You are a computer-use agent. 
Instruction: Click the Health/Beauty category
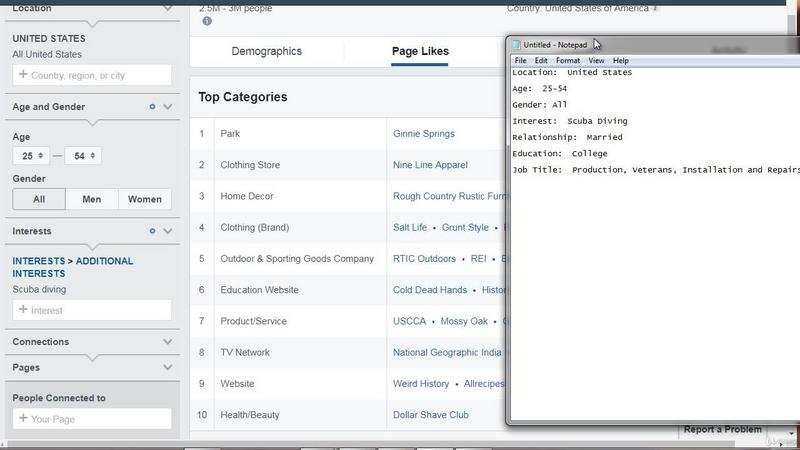pyautogui.click(x=250, y=415)
